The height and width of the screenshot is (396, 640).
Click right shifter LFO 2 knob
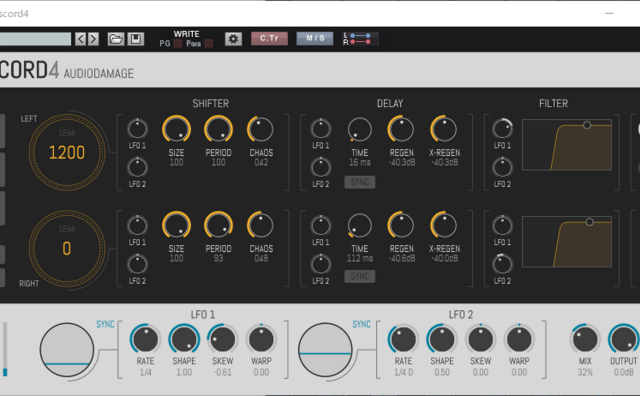pyautogui.click(x=137, y=264)
